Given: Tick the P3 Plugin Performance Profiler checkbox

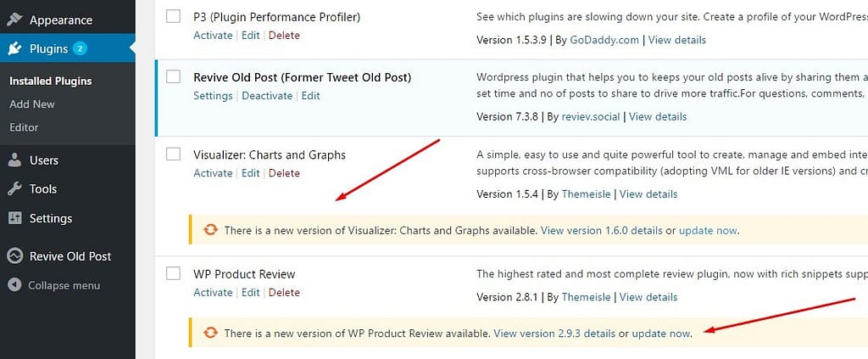Looking at the screenshot, I should tap(174, 16).
